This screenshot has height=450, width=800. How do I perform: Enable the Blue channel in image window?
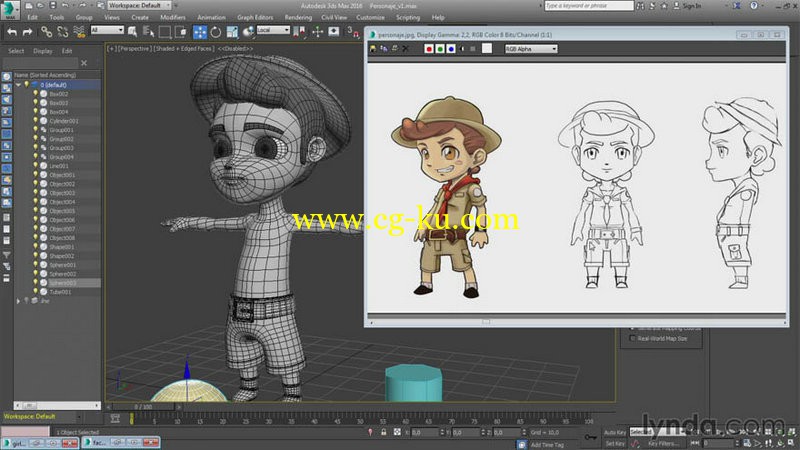[x=451, y=49]
